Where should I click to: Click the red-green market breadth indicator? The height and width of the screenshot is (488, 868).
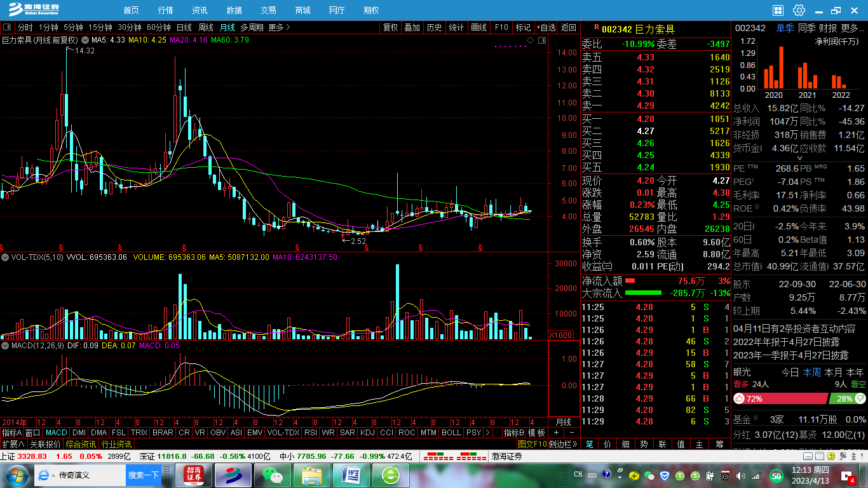pyautogui.click(x=455, y=456)
